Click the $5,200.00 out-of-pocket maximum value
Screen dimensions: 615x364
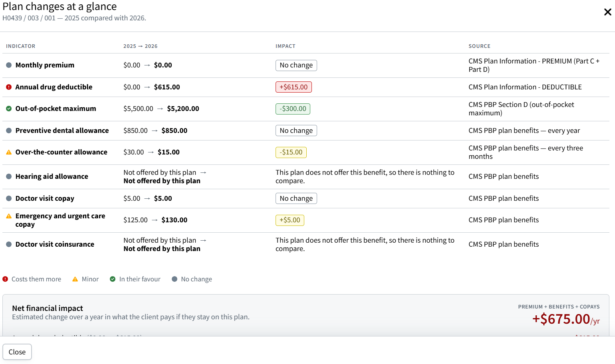183,109
